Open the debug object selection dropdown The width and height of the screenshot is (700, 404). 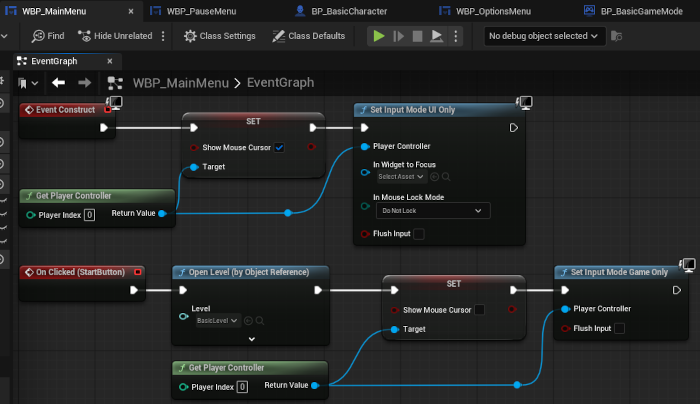pos(543,36)
